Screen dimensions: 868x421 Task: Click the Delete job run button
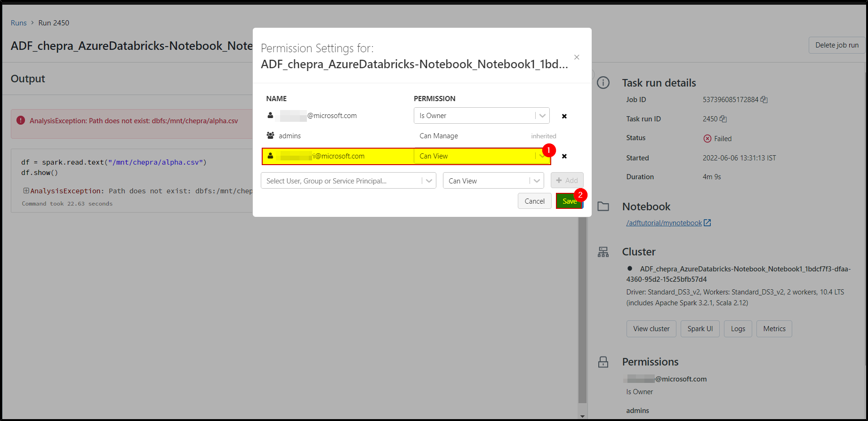pos(837,45)
